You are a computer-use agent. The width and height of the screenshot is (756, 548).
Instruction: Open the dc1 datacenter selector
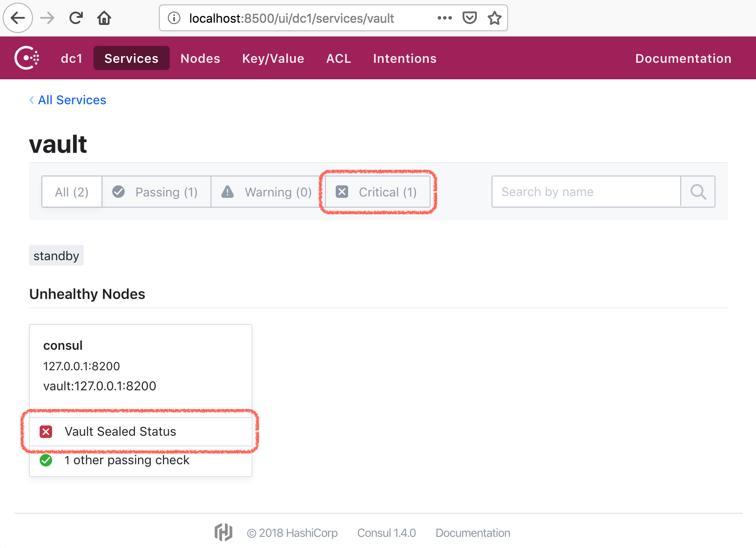72,58
